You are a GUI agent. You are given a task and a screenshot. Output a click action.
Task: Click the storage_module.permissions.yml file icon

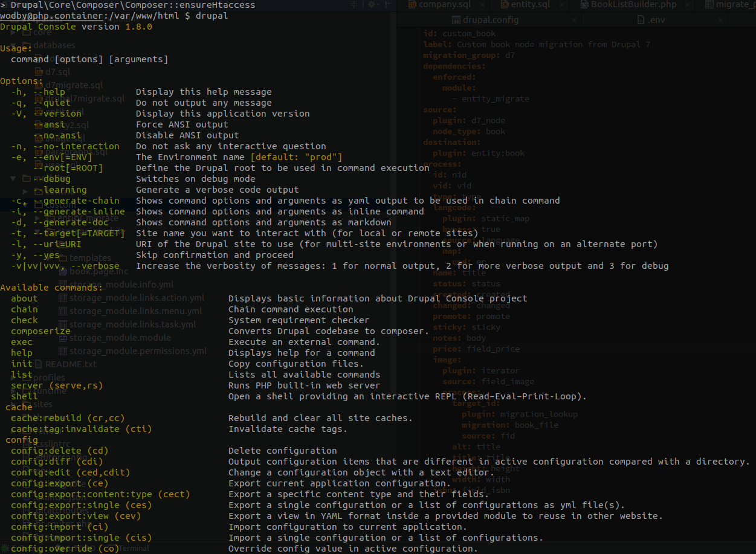tap(63, 351)
